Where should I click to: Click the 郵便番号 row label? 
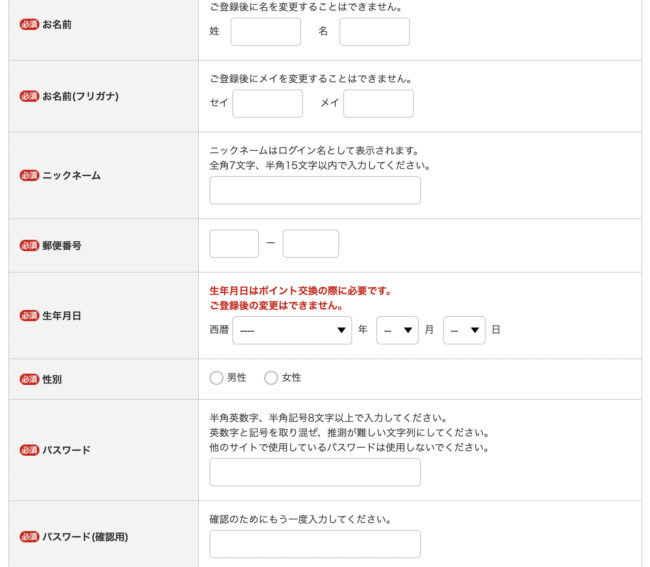pos(62,245)
